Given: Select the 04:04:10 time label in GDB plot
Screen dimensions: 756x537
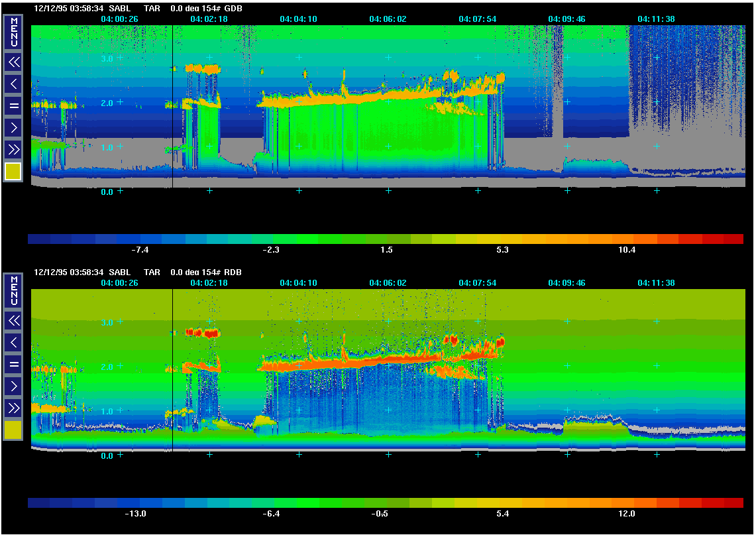Looking at the screenshot, I should (x=298, y=19).
